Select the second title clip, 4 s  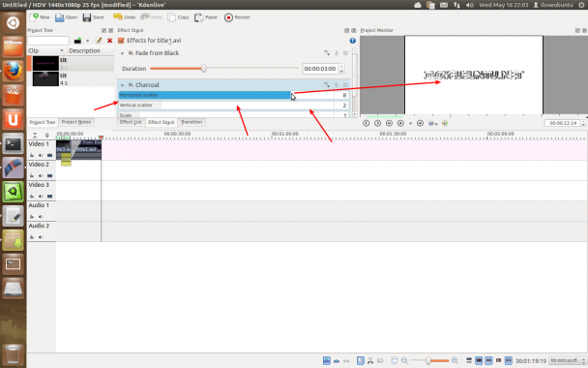click(x=45, y=78)
